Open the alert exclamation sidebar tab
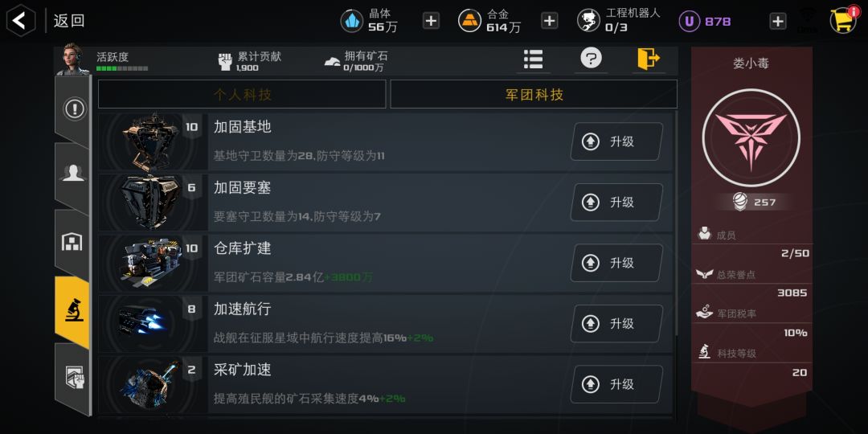Image resolution: width=868 pixels, height=434 pixels. click(x=74, y=108)
